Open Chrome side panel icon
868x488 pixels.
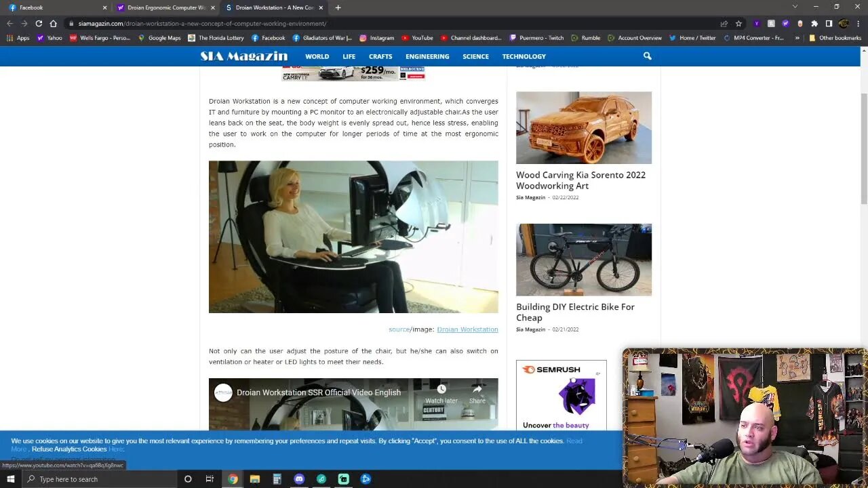(x=829, y=23)
